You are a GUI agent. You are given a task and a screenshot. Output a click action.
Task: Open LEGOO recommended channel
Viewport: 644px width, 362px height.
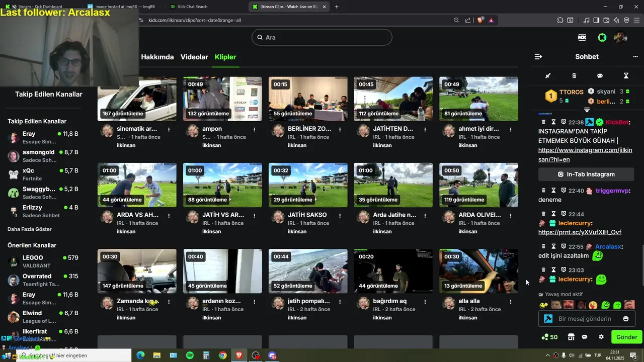[43, 261]
